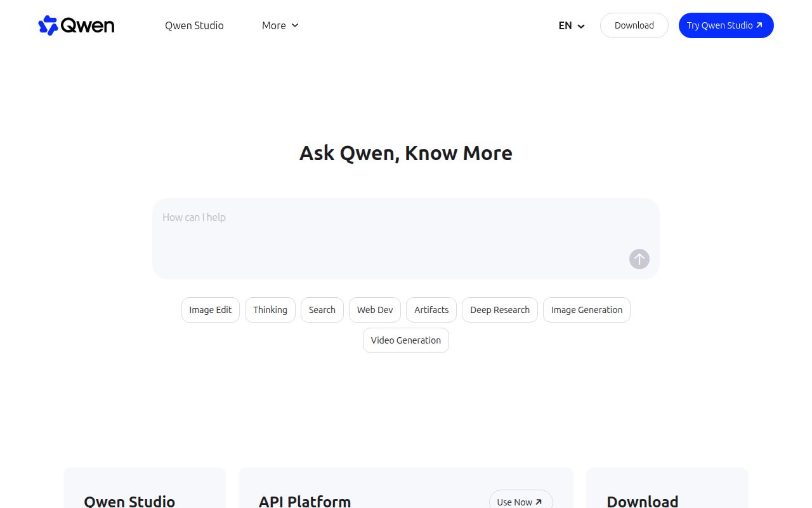Open the EN language selector
This screenshot has width=812, height=508.
pyautogui.click(x=572, y=25)
